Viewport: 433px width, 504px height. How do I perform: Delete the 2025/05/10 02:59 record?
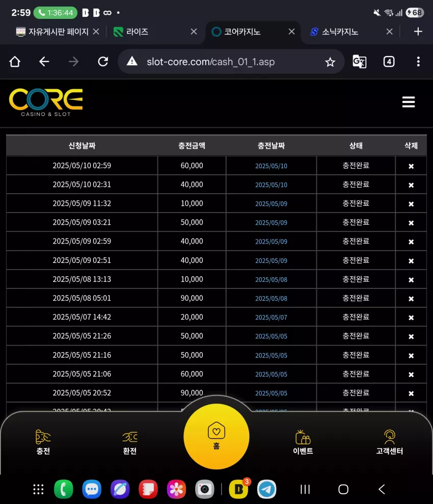411,166
